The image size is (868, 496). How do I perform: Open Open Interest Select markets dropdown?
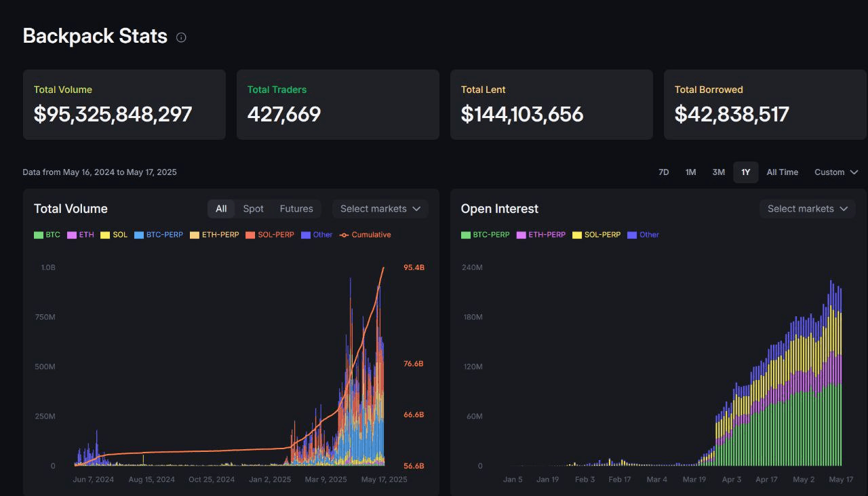[808, 209]
